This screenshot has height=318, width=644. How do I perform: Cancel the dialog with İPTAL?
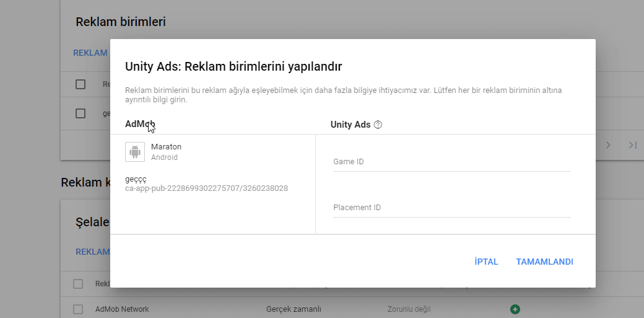(x=486, y=262)
